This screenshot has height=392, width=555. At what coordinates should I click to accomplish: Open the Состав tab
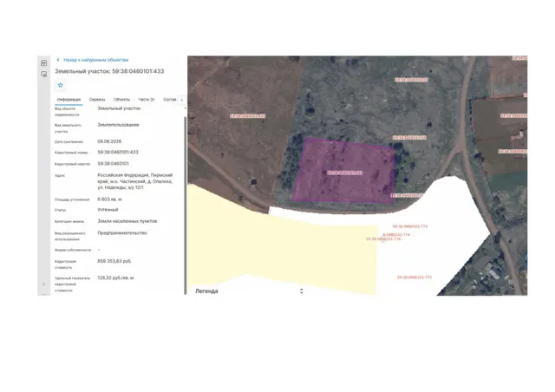click(x=170, y=100)
